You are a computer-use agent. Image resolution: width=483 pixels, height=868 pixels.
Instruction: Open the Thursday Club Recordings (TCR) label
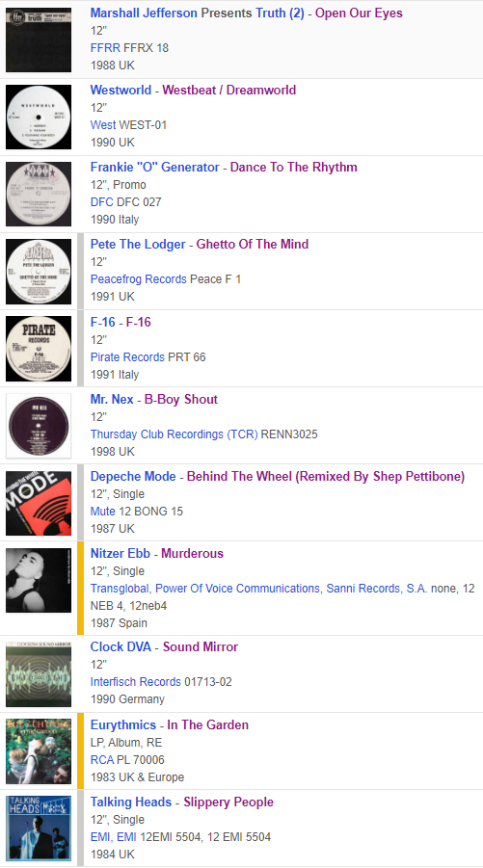pyautogui.click(x=174, y=434)
